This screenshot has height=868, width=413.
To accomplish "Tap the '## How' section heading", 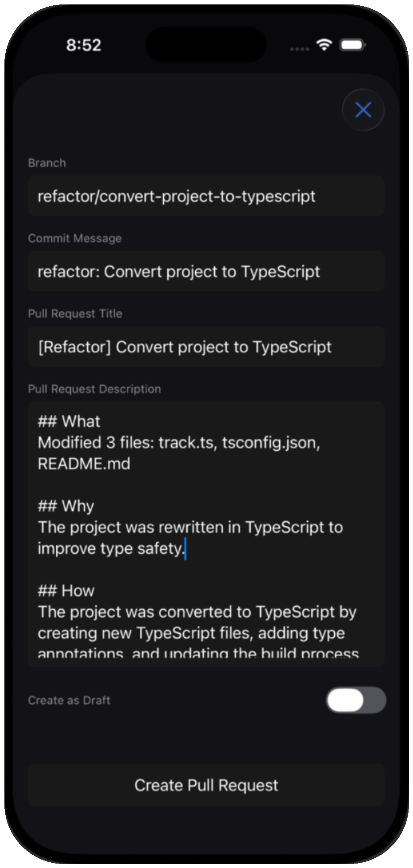I will pos(66,590).
